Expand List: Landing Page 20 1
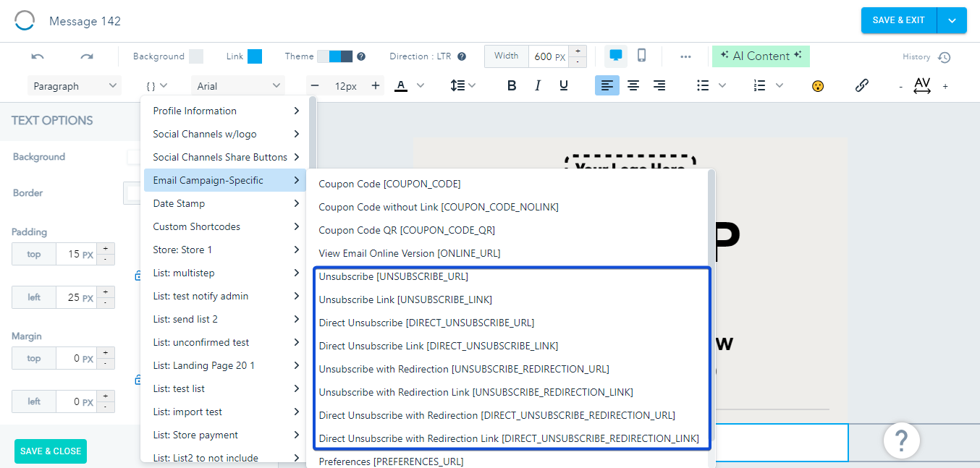This screenshot has height=468, width=980. coord(225,365)
